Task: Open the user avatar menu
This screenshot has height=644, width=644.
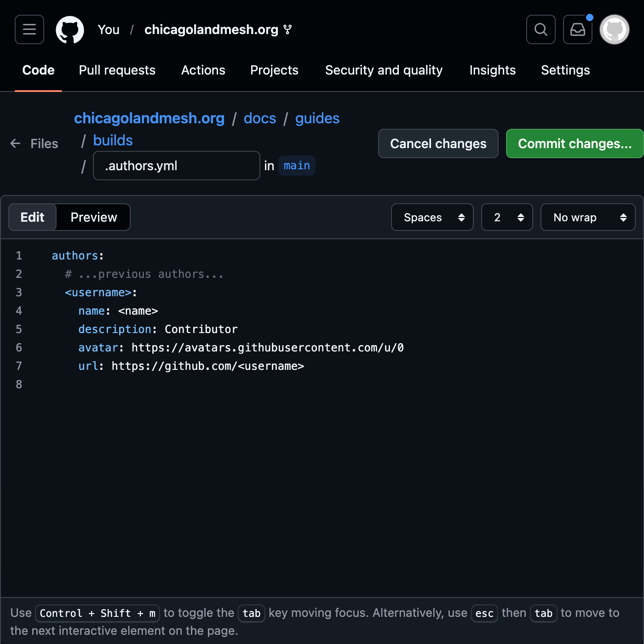Action: (615, 29)
